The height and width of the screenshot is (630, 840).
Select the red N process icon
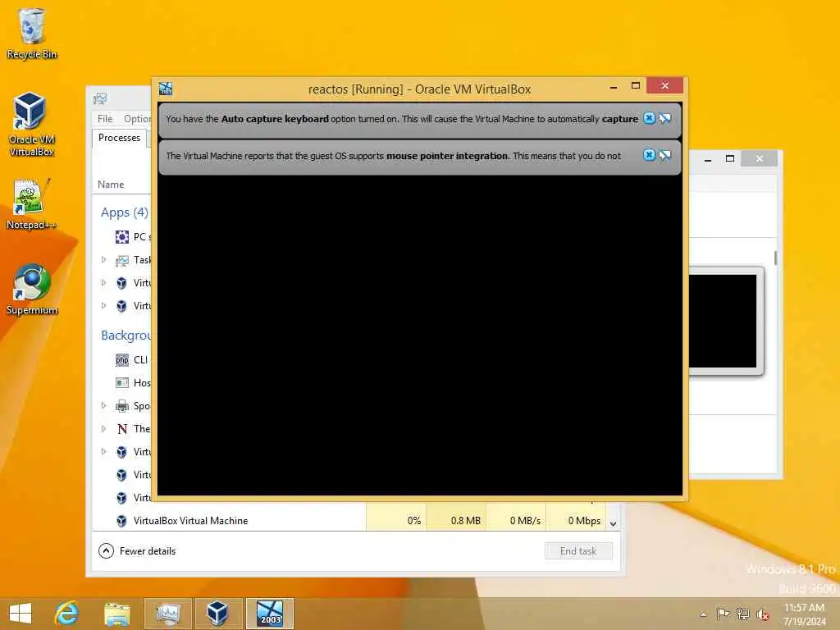122,429
